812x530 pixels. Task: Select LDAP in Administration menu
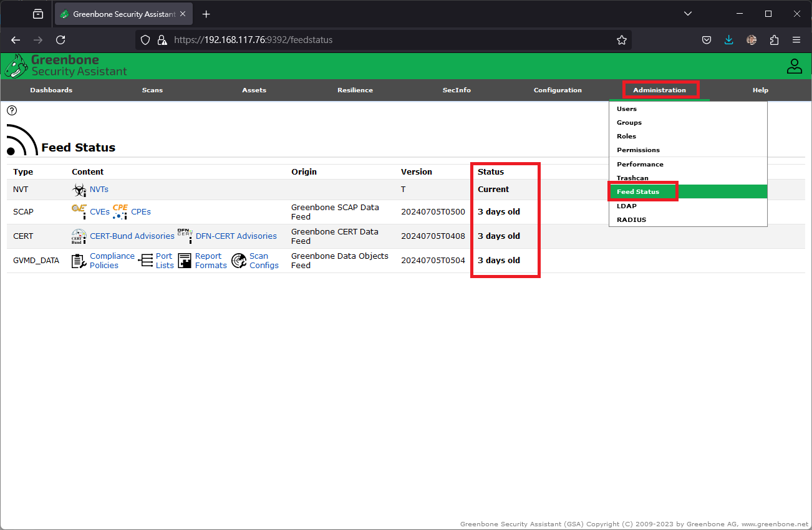coord(688,206)
